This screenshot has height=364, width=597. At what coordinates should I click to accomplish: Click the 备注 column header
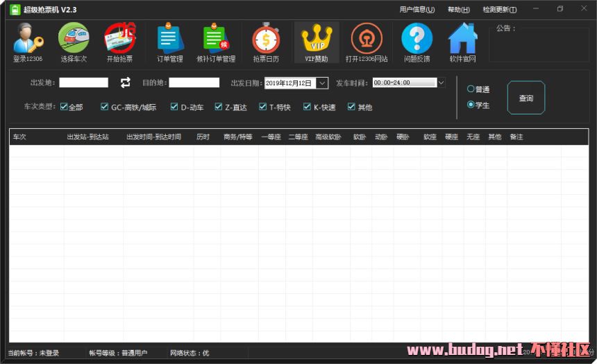[516, 137]
